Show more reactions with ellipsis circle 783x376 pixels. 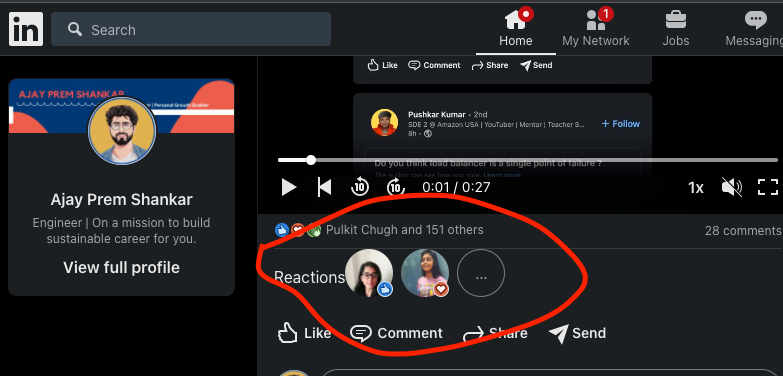[x=481, y=273]
